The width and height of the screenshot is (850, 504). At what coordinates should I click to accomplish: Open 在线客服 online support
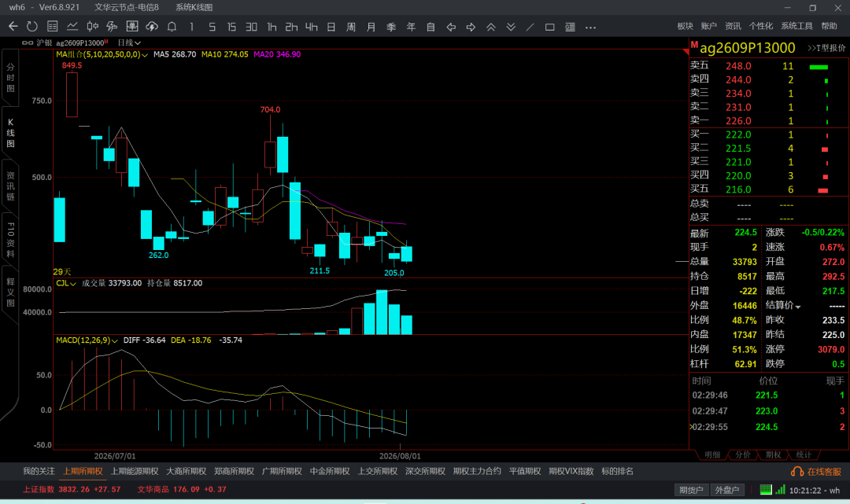816,472
